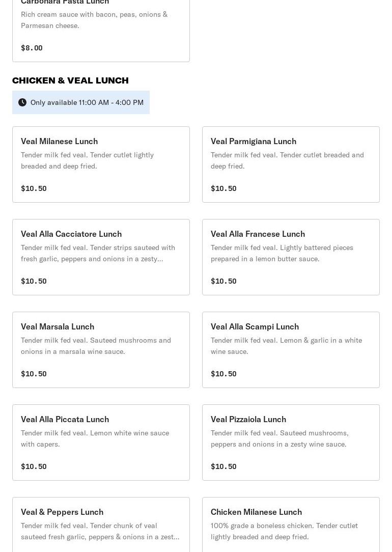
Task: Click the Veal Pizzaiola description text
Action: tap(279, 438)
